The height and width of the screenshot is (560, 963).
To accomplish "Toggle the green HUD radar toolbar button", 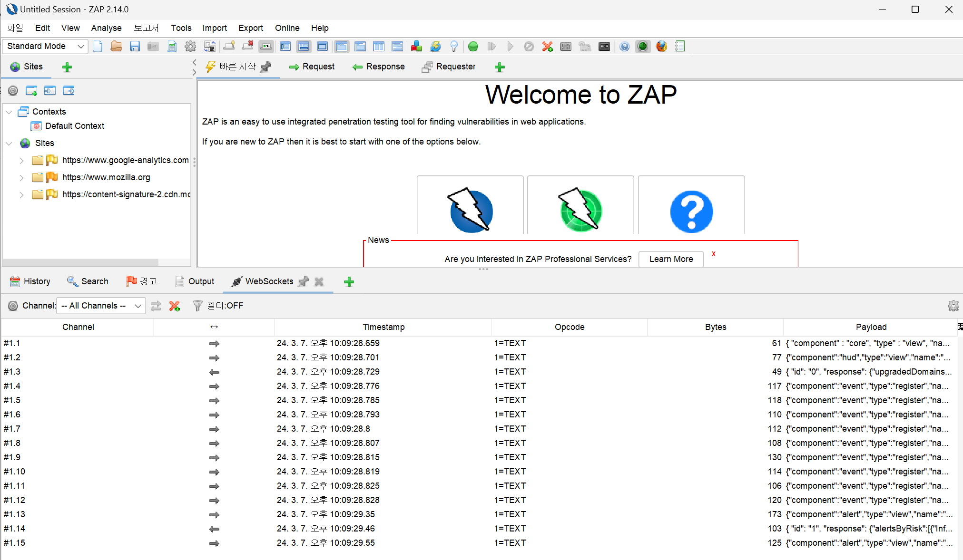I will point(642,46).
